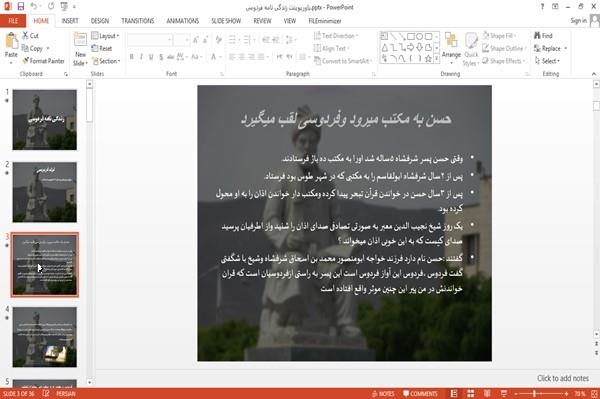
Task: Switch to the TRANSITIONS tab
Action: coord(138,21)
